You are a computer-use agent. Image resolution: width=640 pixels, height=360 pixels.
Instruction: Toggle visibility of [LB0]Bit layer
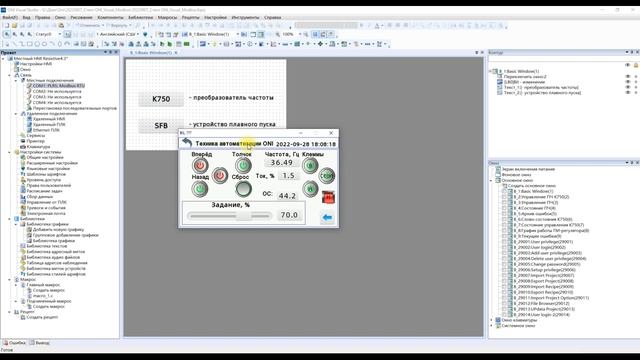(628, 82)
